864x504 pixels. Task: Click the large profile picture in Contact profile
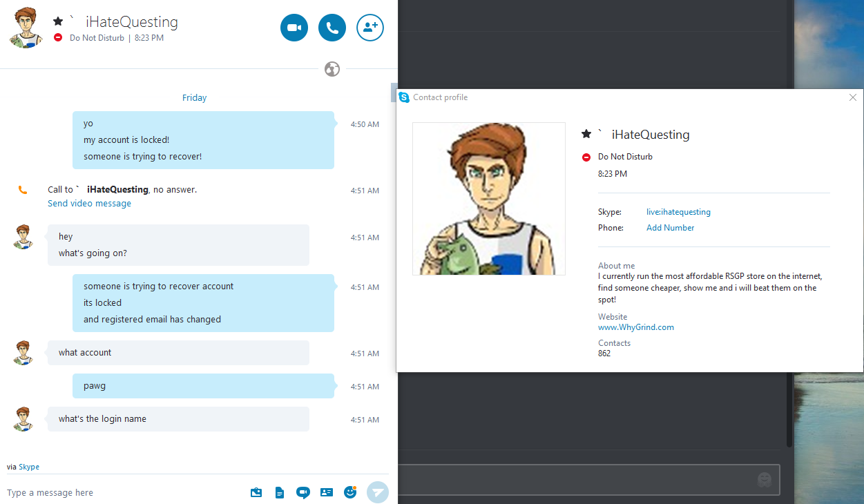point(489,199)
